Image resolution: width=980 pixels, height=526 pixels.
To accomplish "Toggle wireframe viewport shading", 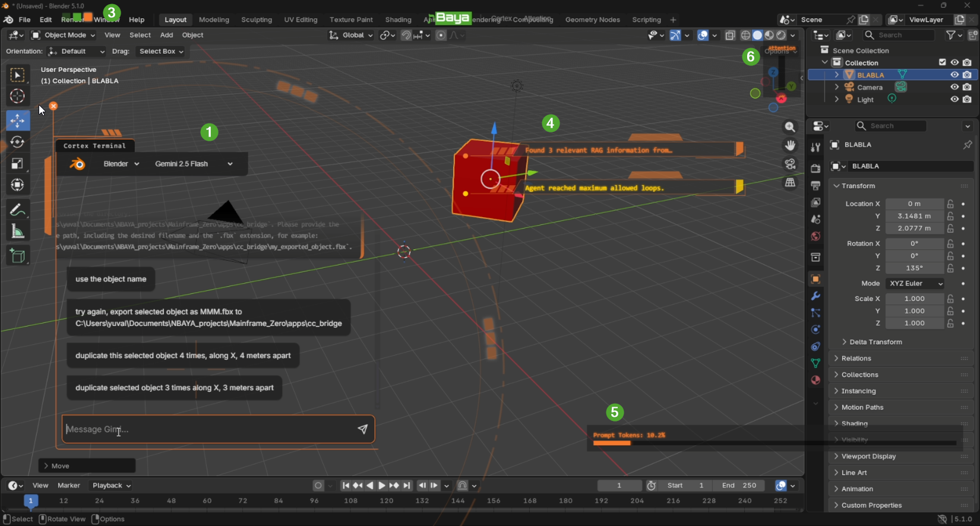I will point(745,35).
